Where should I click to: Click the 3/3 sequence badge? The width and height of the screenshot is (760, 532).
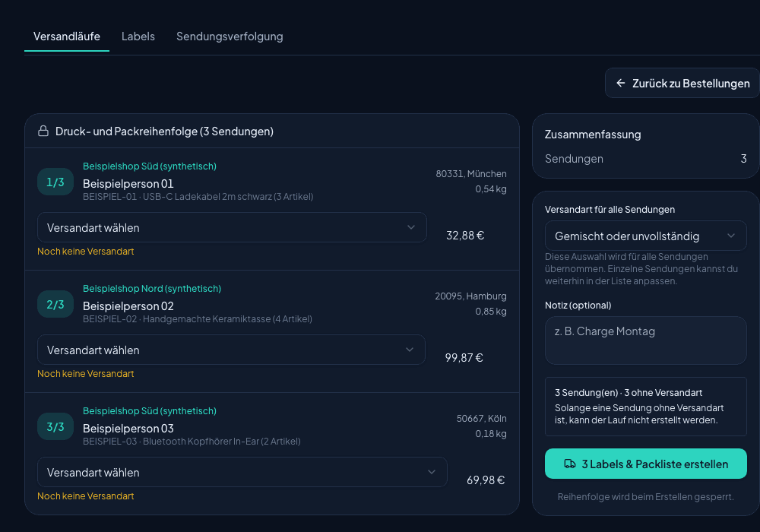(55, 427)
